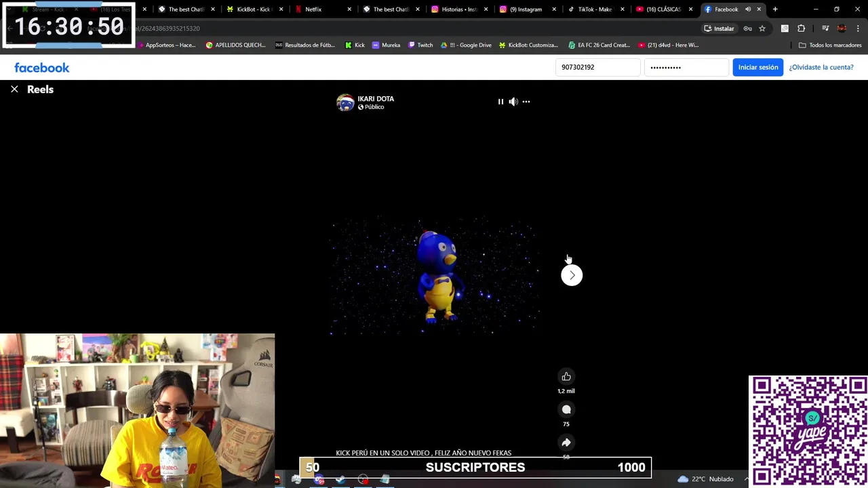Go to the next reel arrow
This screenshot has width=868, height=488.
[572, 275]
